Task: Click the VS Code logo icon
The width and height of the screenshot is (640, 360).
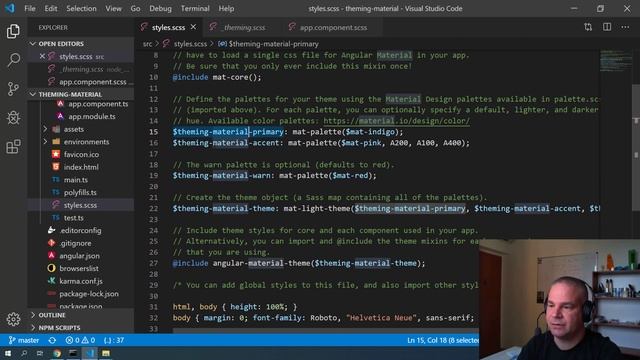Action: (10, 8)
